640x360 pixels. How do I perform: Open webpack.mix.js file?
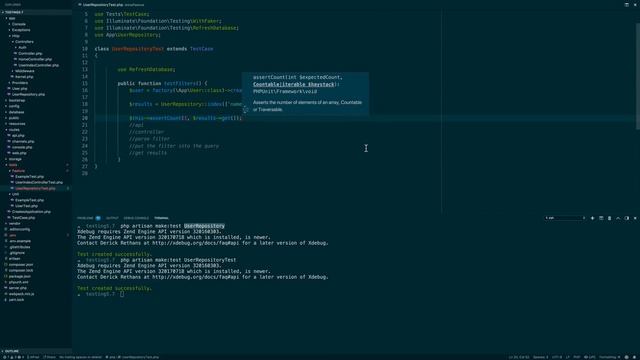click(x=22, y=294)
